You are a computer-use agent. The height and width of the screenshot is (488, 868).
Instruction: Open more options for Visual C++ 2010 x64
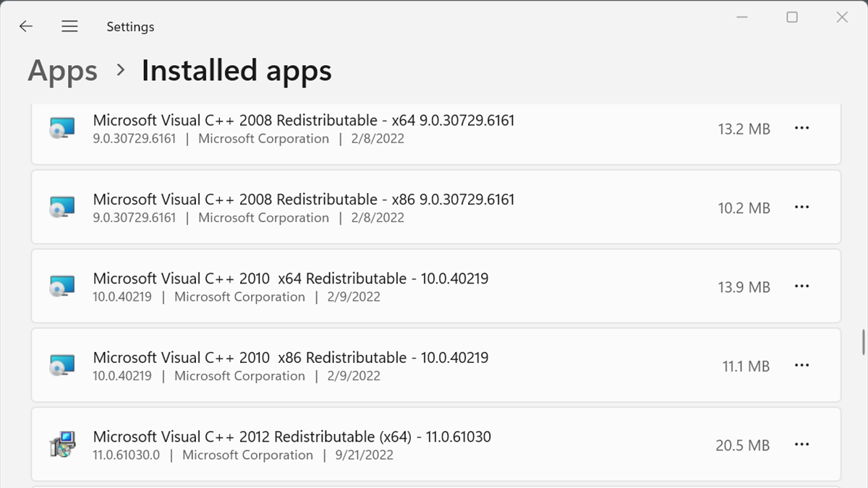pyautogui.click(x=801, y=286)
